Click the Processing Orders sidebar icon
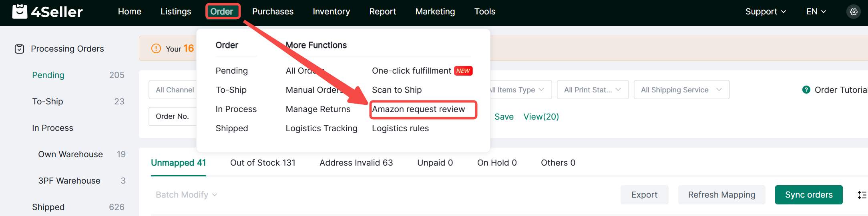 coord(19,49)
